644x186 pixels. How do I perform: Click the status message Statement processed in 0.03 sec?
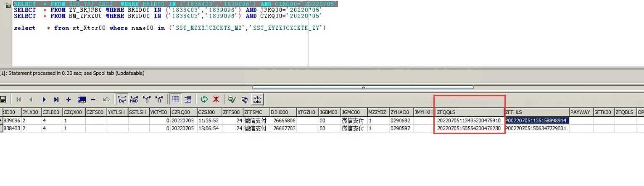click(x=72, y=73)
